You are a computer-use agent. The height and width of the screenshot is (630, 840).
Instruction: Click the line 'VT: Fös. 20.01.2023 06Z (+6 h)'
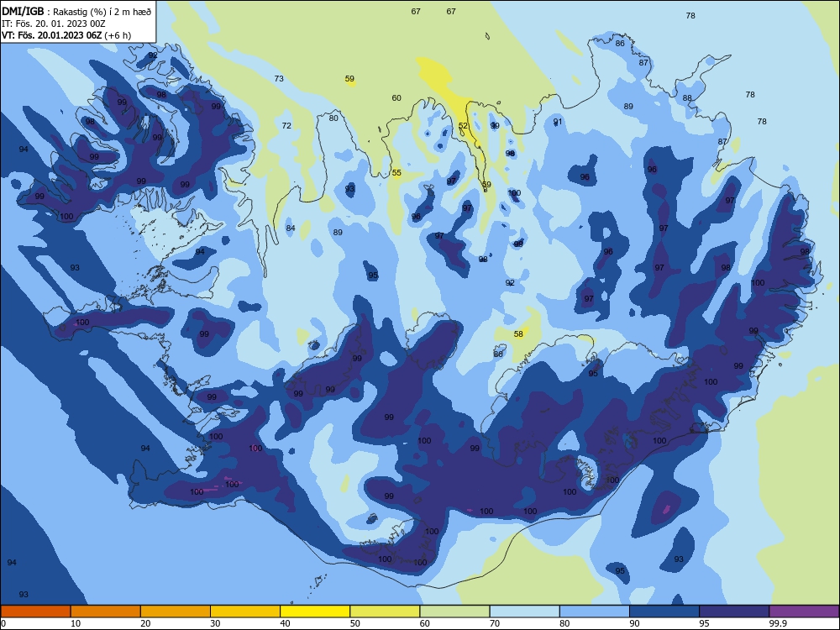click(66, 35)
